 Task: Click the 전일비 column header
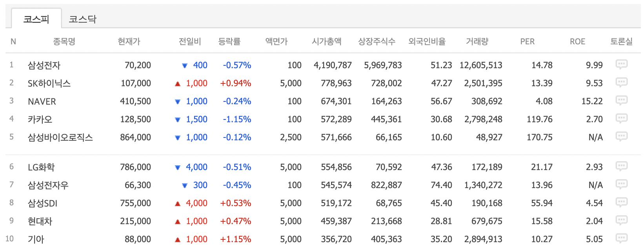click(x=190, y=41)
